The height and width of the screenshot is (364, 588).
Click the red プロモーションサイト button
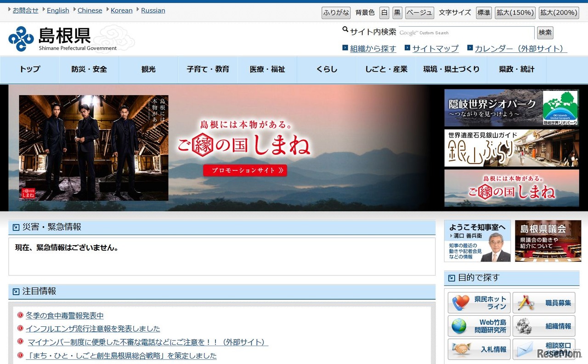245,170
